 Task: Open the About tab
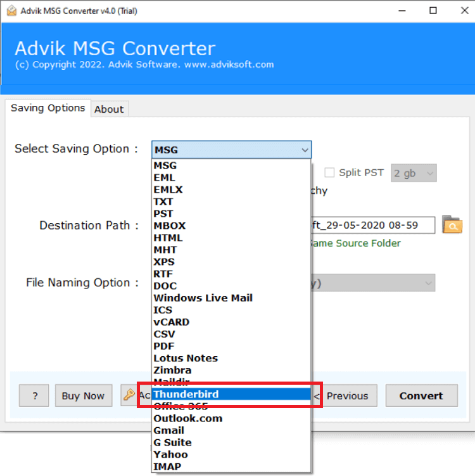click(109, 109)
